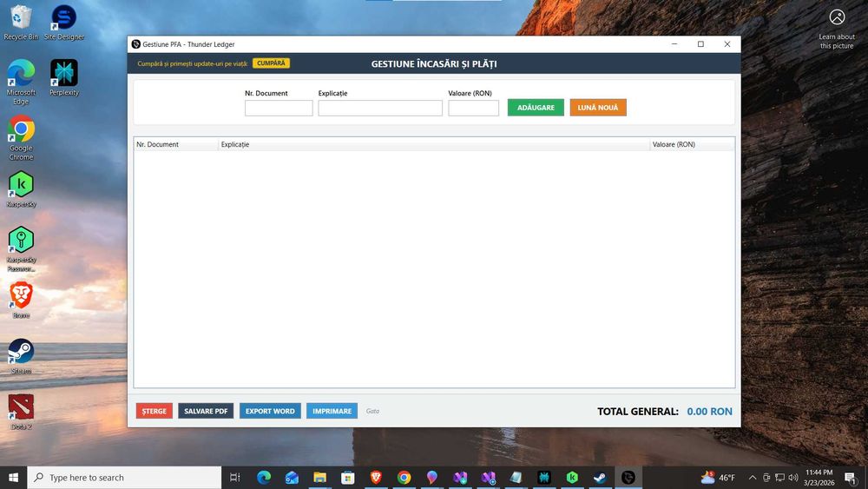Click the orange LUNĂ NOUĂ button
The height and width of the screenshot is (489, 868).
tap(598, 108)
